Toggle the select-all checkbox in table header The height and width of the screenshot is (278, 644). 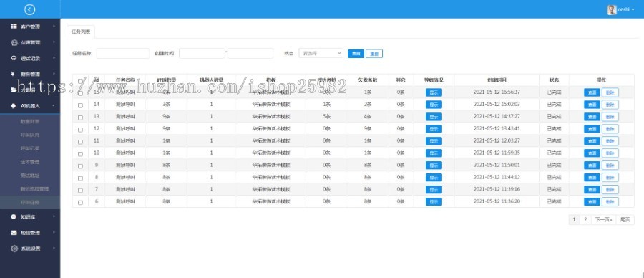pos(80,80)
